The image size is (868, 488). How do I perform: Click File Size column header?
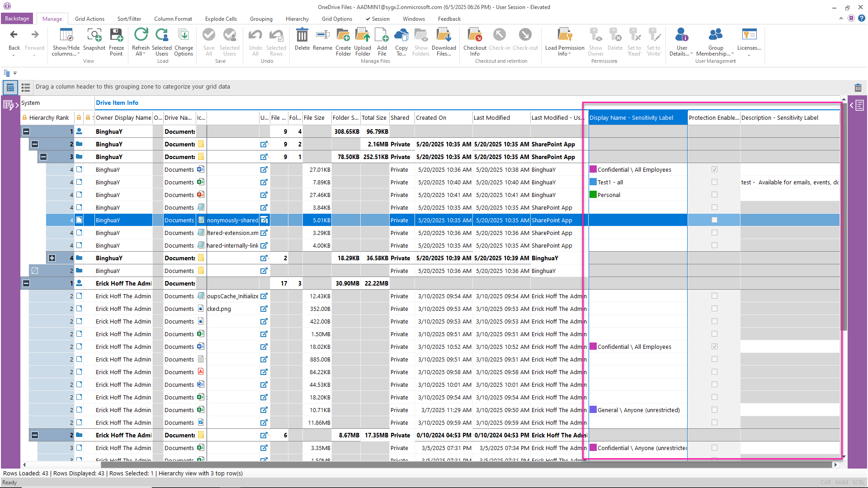316,118
